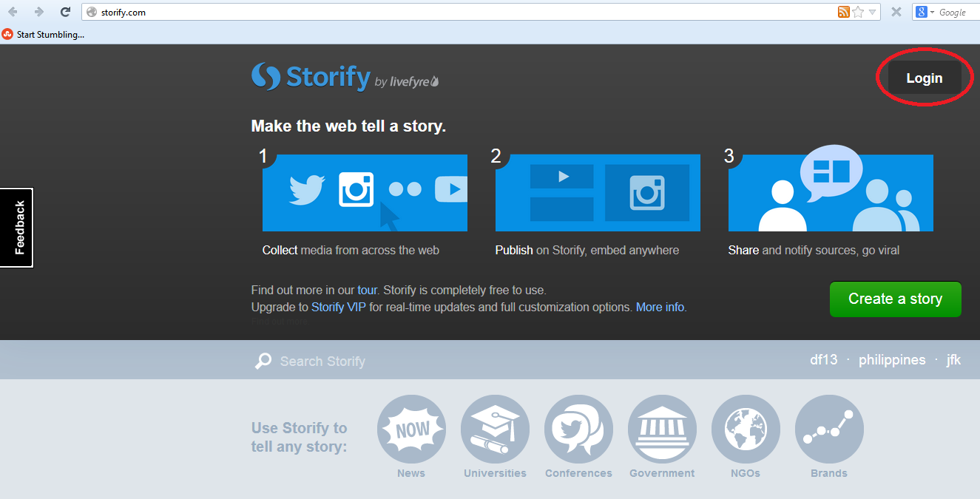Open the Google search engine dropdown
Viewport: 980px width, 499px height.
click(x=925, y=12)
